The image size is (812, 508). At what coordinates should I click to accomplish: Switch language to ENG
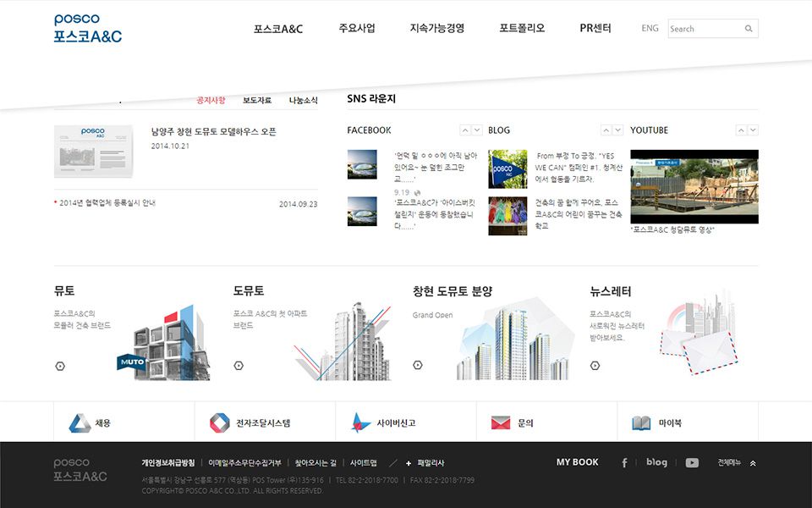(650, 28)
